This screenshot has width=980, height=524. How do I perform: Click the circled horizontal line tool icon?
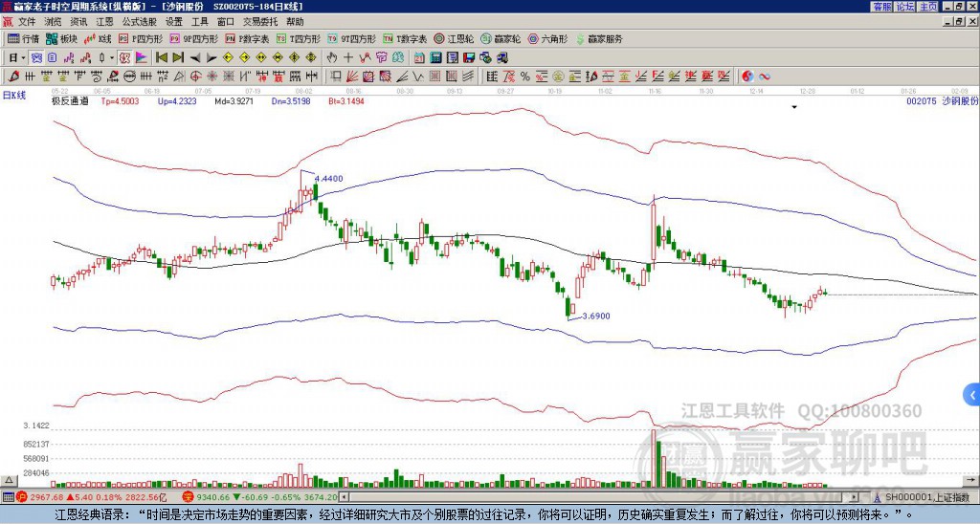click(129, 76)
